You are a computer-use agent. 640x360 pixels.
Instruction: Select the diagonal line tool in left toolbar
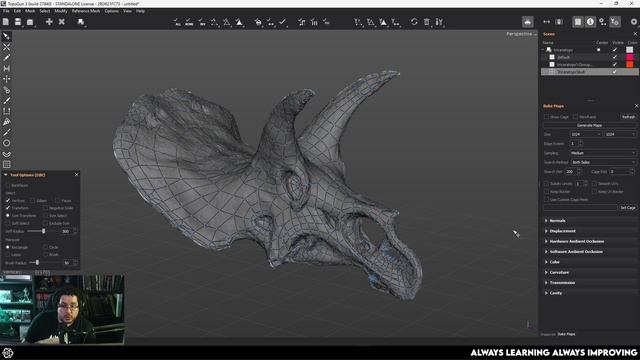[x=7, y=132]
